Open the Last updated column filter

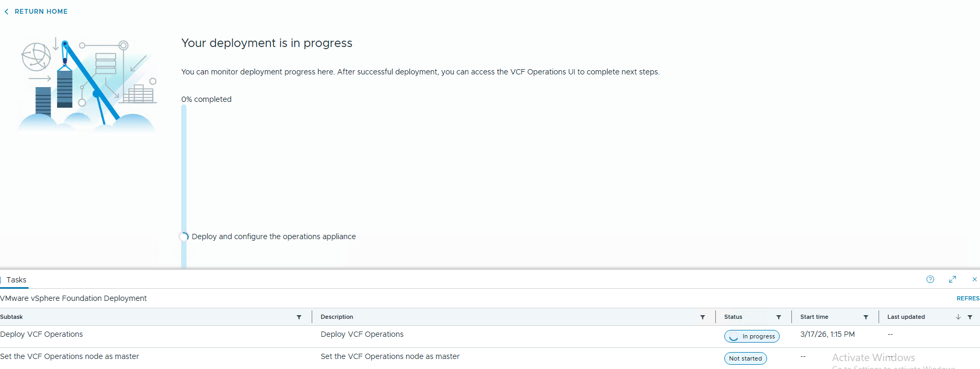point(970,317)
